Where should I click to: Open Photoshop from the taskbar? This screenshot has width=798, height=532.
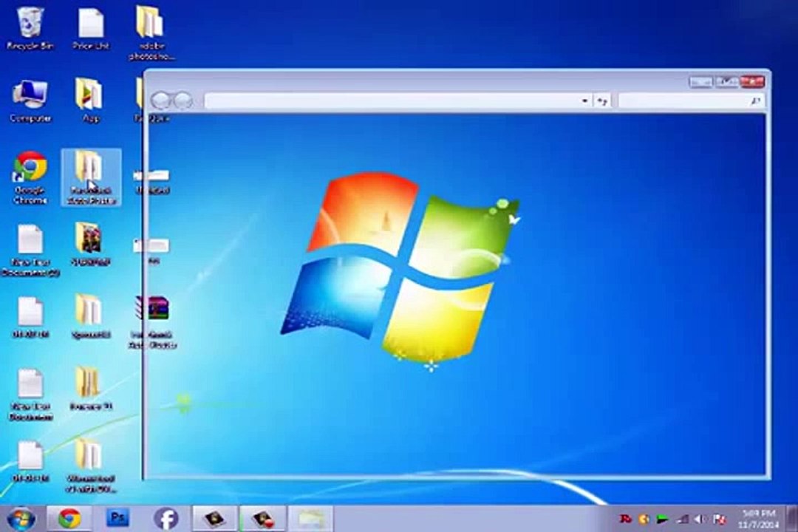tap(117, 519)
